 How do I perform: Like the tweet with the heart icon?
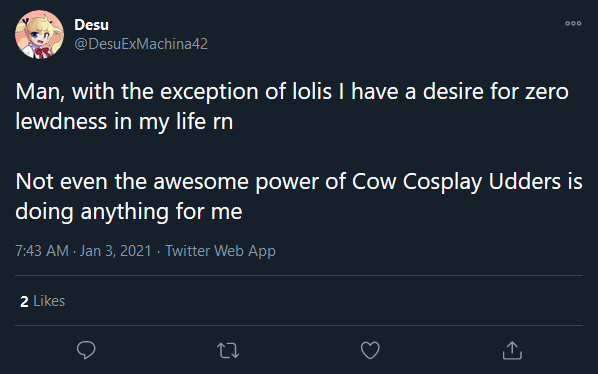coord(370,350)
